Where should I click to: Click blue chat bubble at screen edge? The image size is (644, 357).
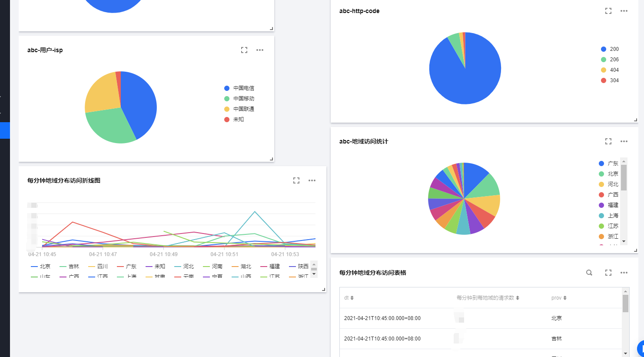pyautogui.click(x=641, y=349)
